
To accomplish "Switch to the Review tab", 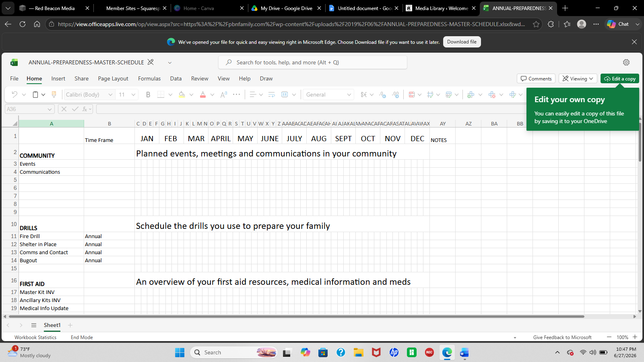I will (x=200, y=78).
